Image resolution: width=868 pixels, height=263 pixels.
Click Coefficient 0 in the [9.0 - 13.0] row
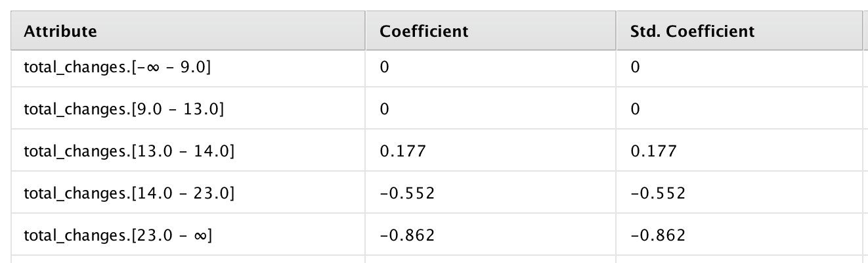tap(491, 108)
